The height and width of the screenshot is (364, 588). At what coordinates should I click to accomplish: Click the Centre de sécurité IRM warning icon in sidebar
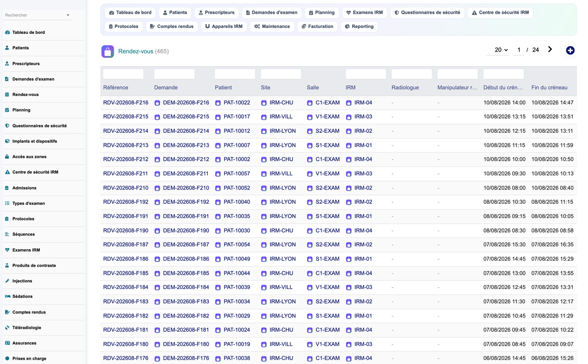(x=7, y=172)
